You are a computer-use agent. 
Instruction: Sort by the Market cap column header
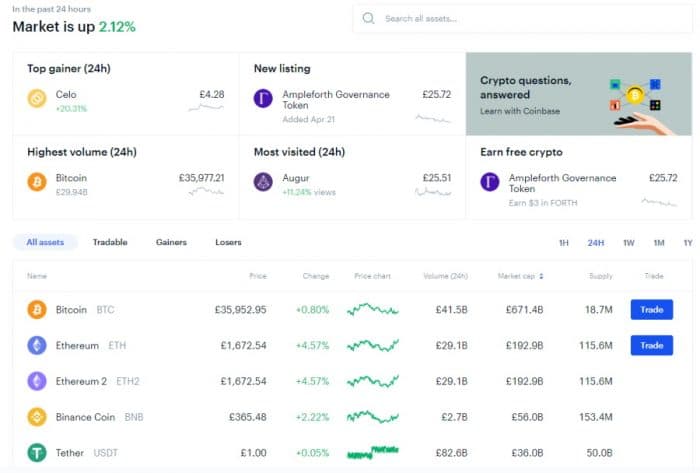tap(520, 275)
